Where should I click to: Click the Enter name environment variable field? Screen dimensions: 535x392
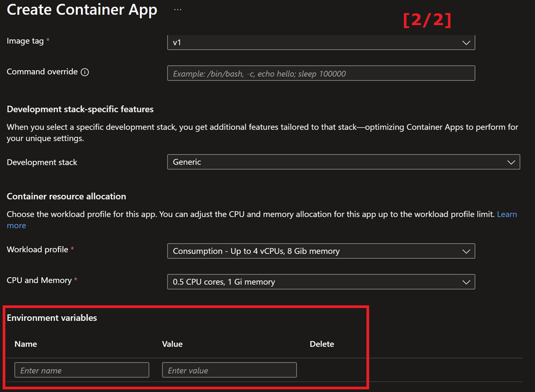click(81, 370)
